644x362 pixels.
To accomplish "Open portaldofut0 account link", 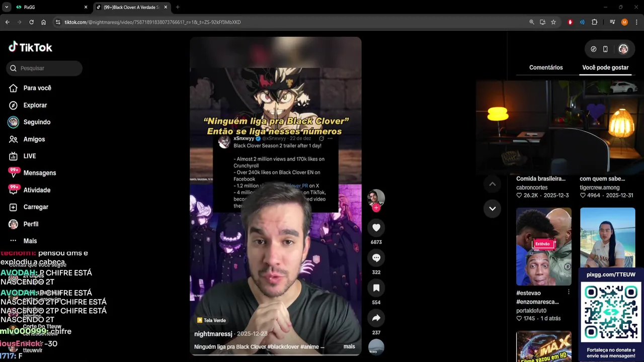I will pos(531,311).
